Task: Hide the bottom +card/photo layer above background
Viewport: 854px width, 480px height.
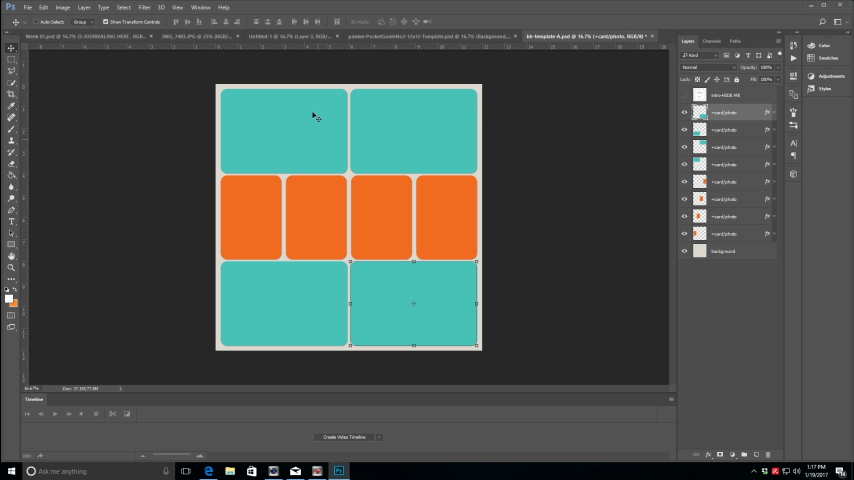Action: coord(685,234)
